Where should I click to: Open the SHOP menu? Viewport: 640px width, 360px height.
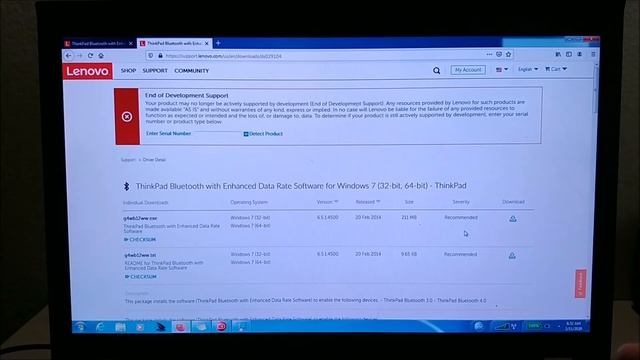[x=128, y=71]
